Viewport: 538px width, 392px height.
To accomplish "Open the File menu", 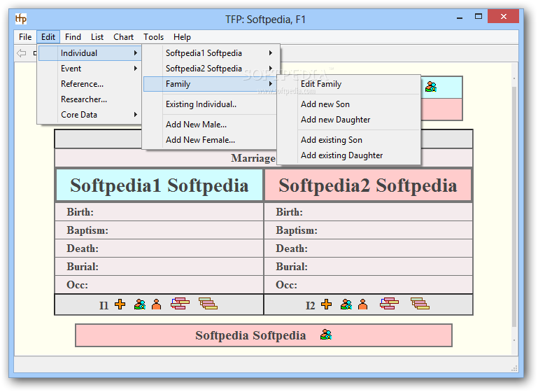I will (25, 36).
